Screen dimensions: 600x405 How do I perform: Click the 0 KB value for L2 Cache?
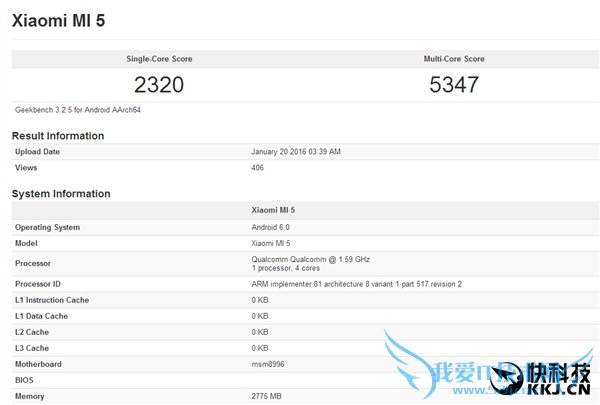click(x=260, y=332)
